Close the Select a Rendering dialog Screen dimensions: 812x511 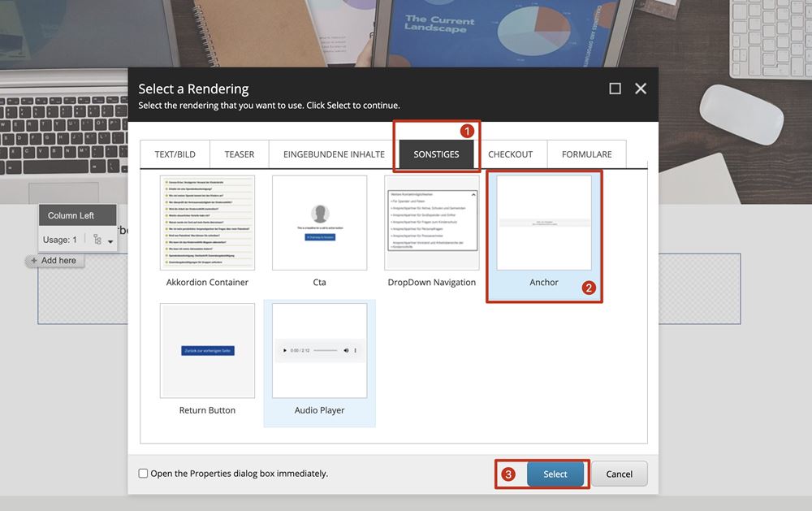[641, 89]
